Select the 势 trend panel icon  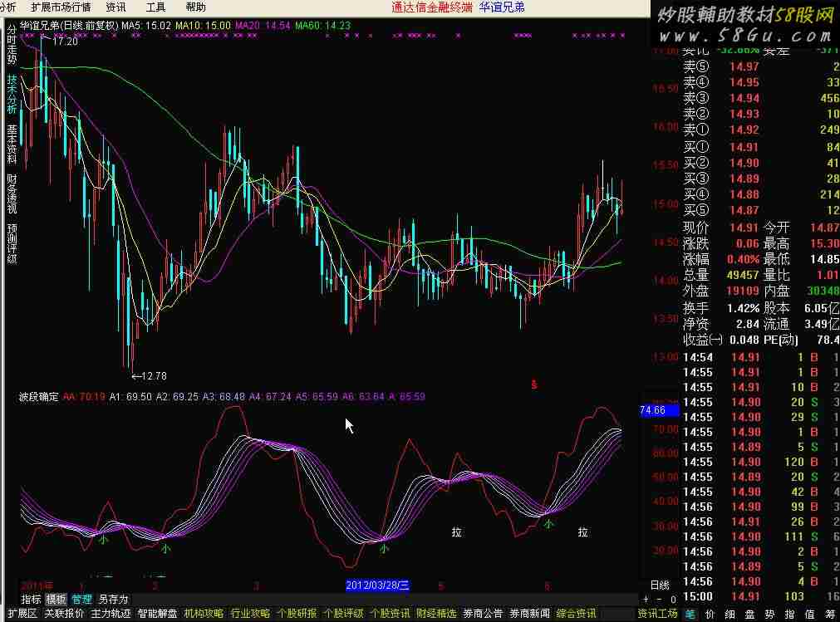click(x=771, y=615)
